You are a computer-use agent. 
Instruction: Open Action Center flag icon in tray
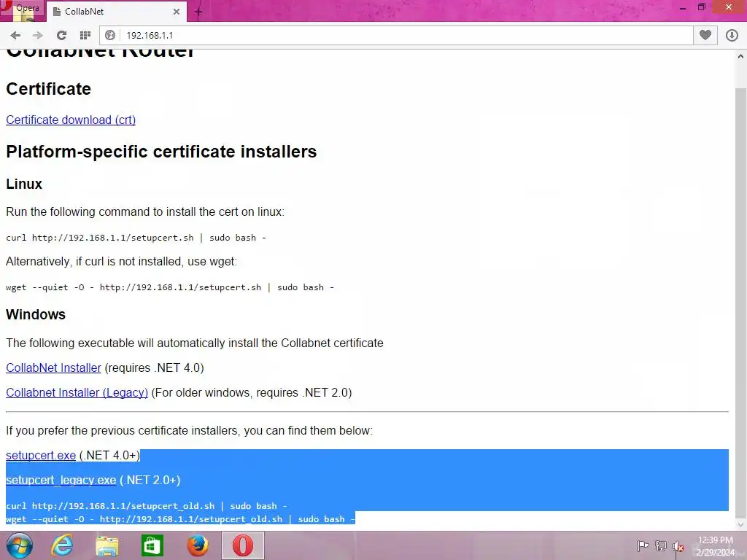(643, 545)
